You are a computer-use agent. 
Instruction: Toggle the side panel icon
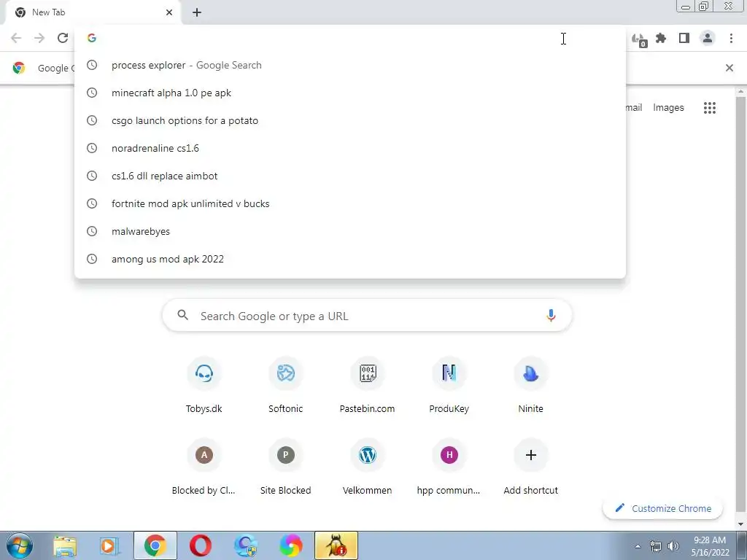(x=684, y=38)
